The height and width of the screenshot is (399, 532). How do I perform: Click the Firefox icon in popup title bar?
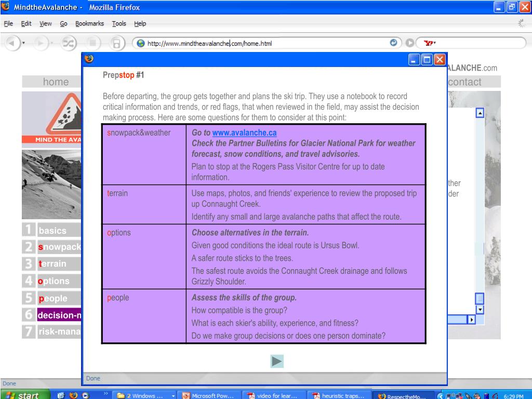[89, 59]
